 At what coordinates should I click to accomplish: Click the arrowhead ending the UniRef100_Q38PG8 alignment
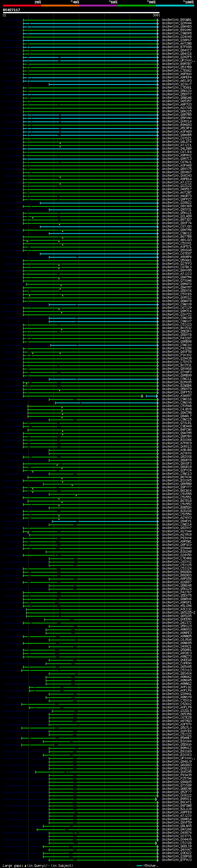158,856
